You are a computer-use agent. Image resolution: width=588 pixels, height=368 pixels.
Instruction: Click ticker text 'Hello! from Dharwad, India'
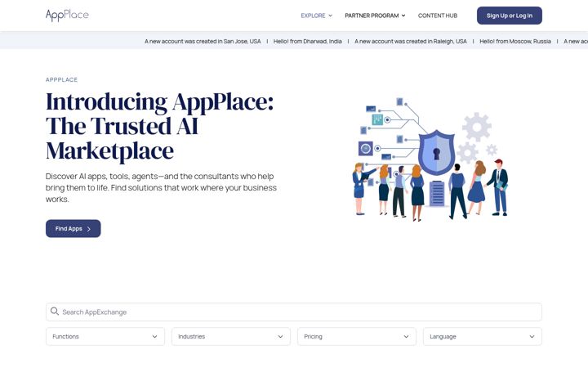308,42
